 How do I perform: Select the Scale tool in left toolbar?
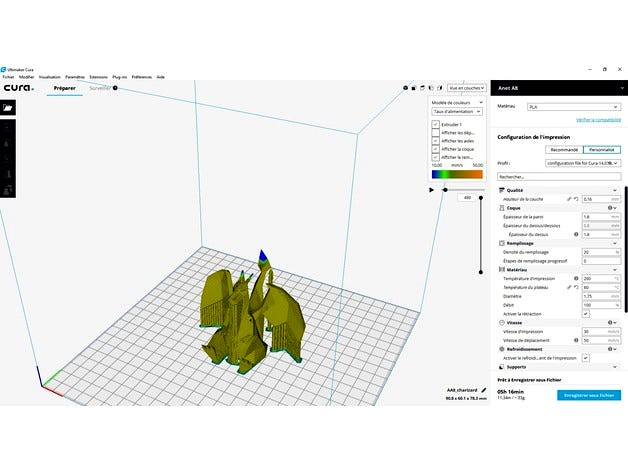point(7,144)
